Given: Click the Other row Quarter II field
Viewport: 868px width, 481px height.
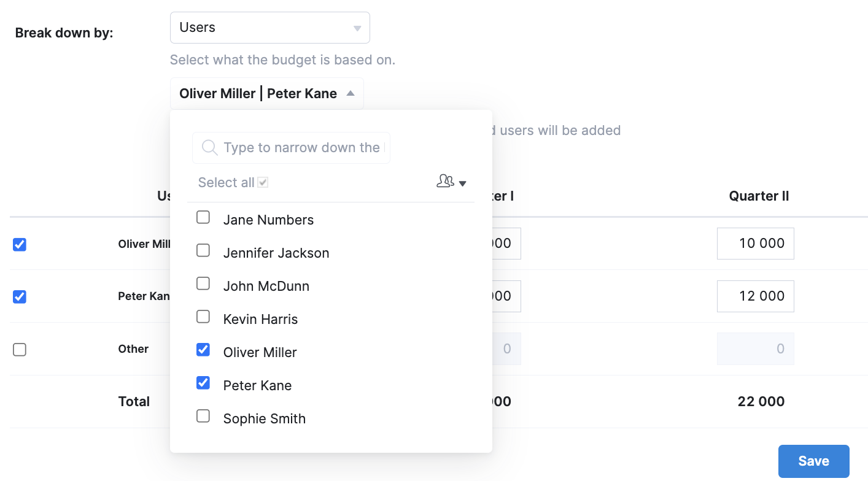Looking at the screenshot, I should tap(756, 349).
